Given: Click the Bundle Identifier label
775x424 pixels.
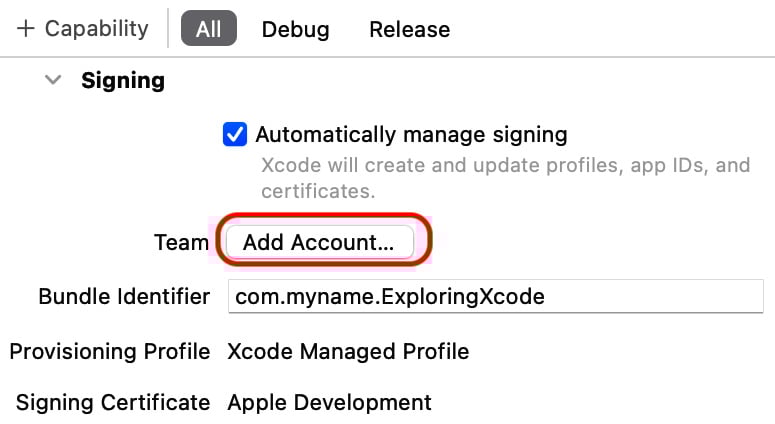Looking at the screenshot, I should (124, 297).
